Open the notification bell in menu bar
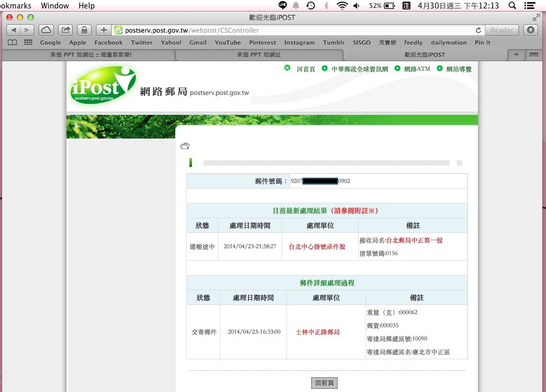This screenshot has height=392, width=546. tap(296, 6)
